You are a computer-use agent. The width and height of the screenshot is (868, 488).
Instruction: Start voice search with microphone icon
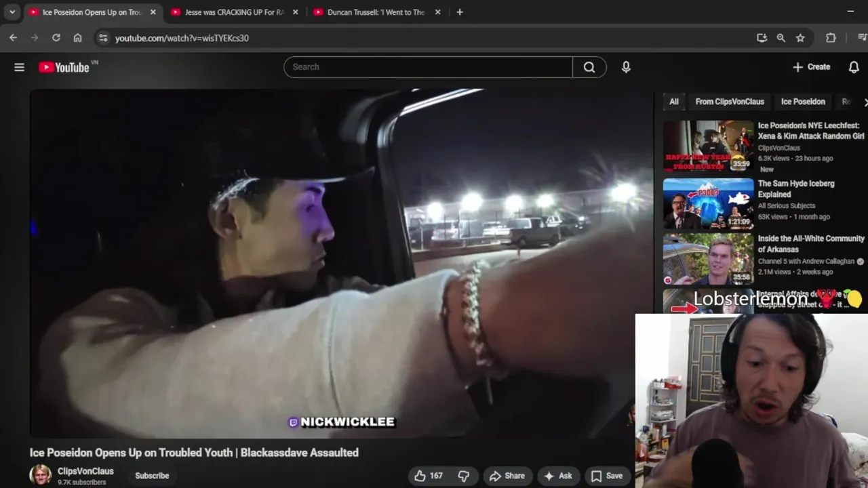click(626, 67)
